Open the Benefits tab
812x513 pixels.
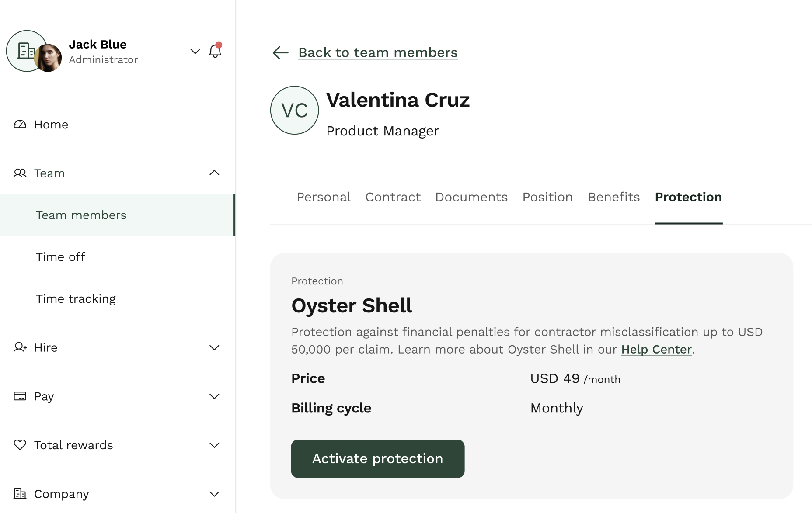613,197
